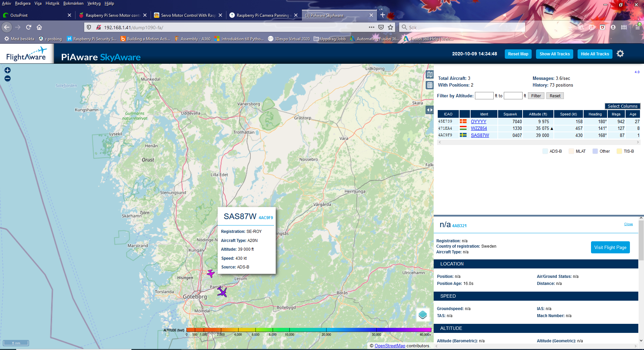Click Hide All Tracks button

(x=595, y=54)
